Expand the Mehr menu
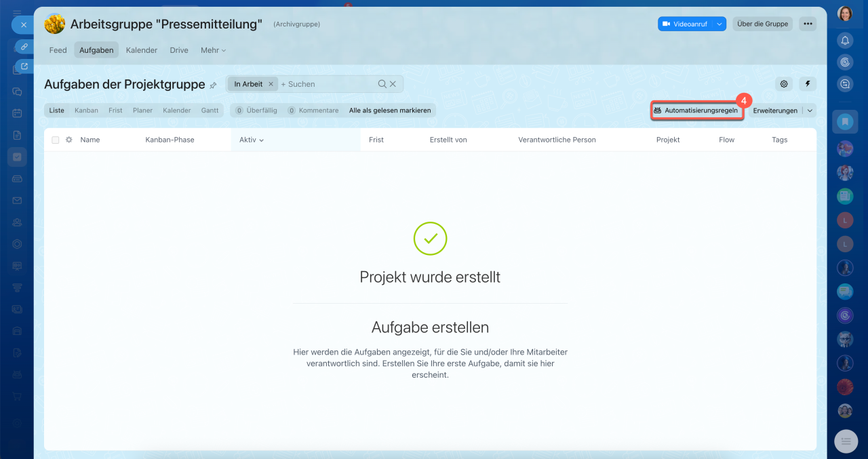Image resolution: width=868 pixels, height=459 pixels. click(x=213, y=50)
